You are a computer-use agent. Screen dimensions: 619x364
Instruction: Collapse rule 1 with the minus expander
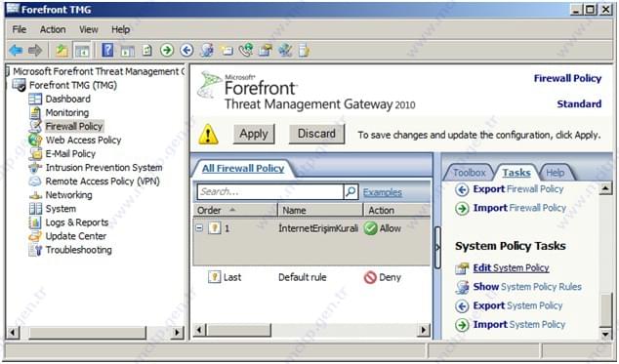click(199, 228)
